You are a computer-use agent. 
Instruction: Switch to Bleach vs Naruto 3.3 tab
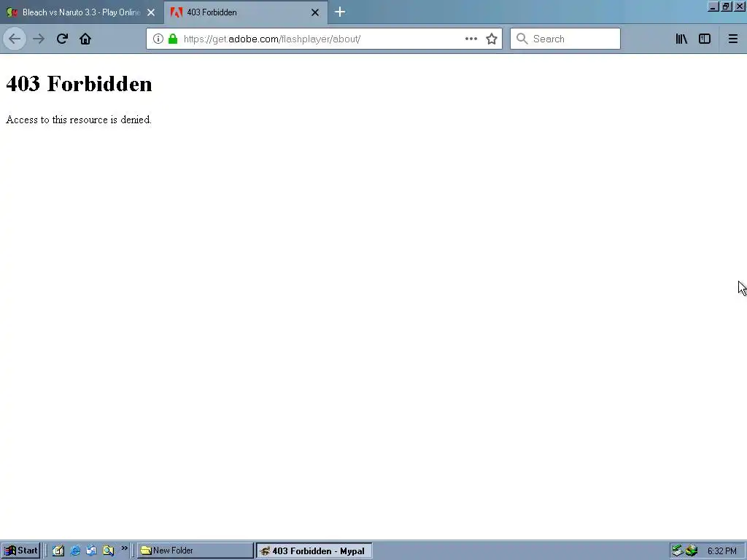(x=82, y=12)
